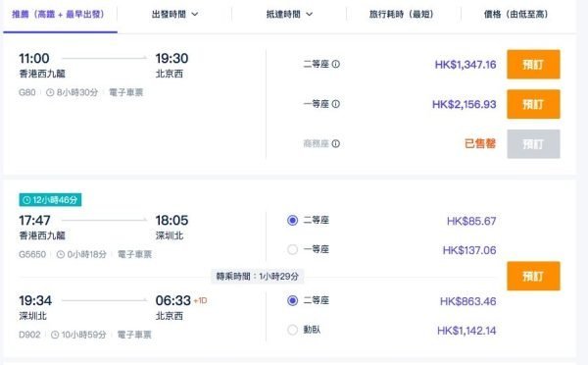Select 二等座 radio for G5650 train
The width and height of the screenshot is (588, 365).
click(292, 221)
